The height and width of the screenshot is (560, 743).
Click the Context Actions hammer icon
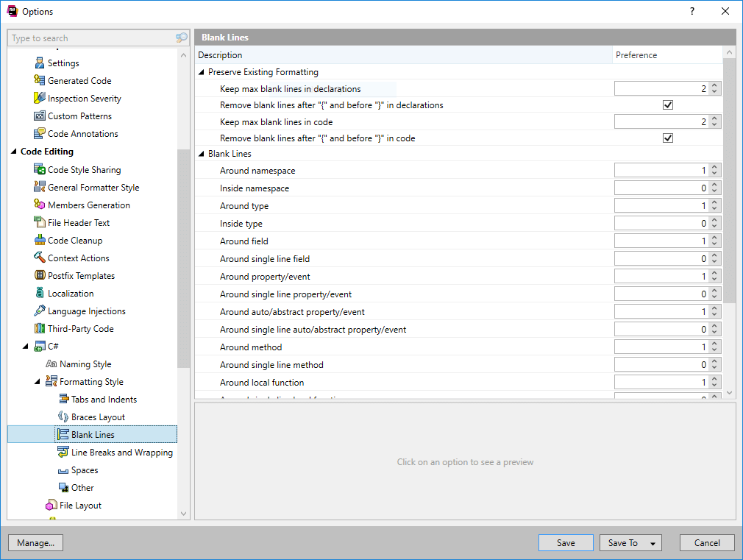click(x=40, y=258)
